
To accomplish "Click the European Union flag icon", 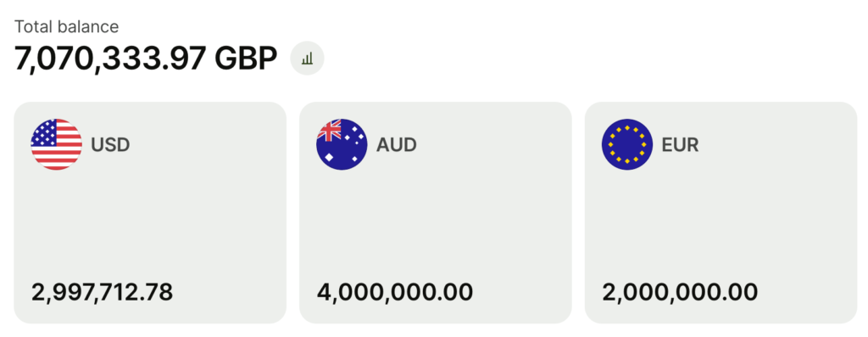I will 627,144.
